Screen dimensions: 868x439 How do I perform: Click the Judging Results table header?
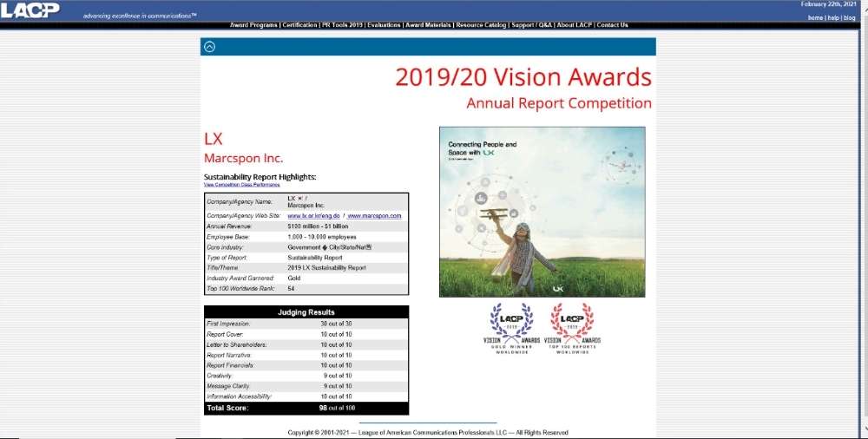click(x=306, y=312)
